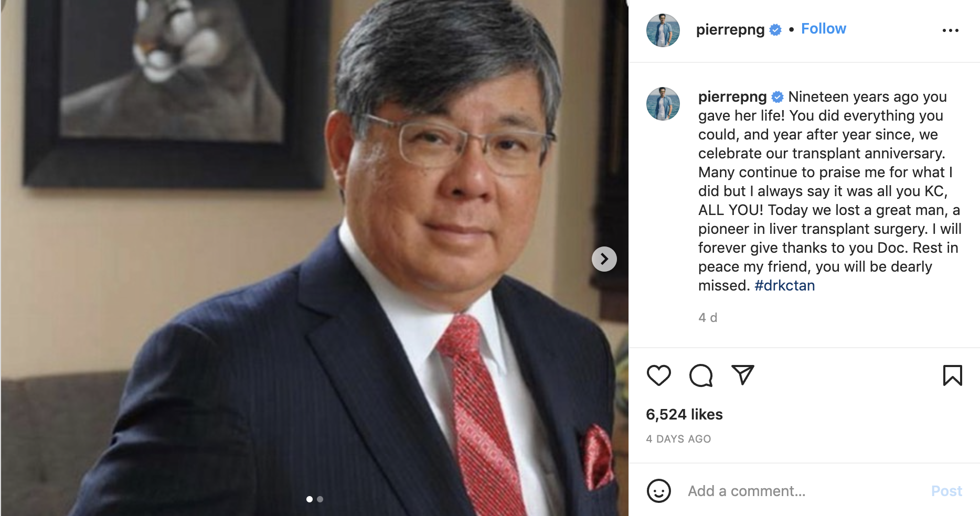
Task: Select the second carousel dot indicator
Action: coord(320,499)
